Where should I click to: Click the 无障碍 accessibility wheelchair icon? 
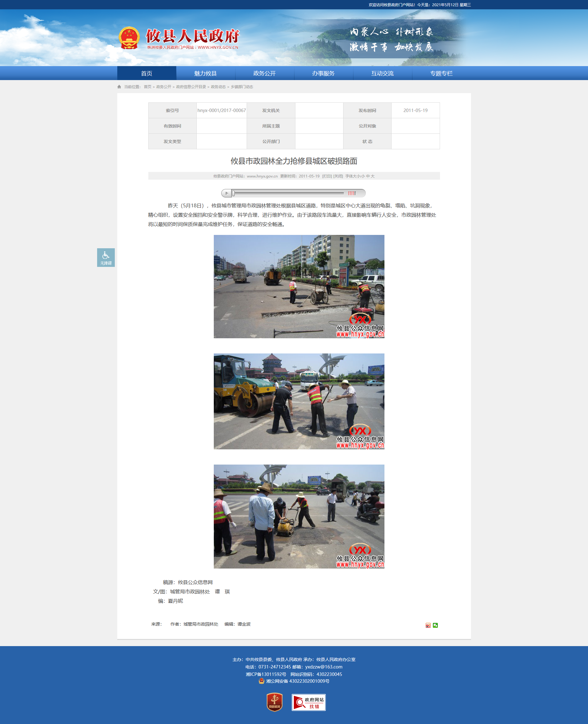[106, 257]
